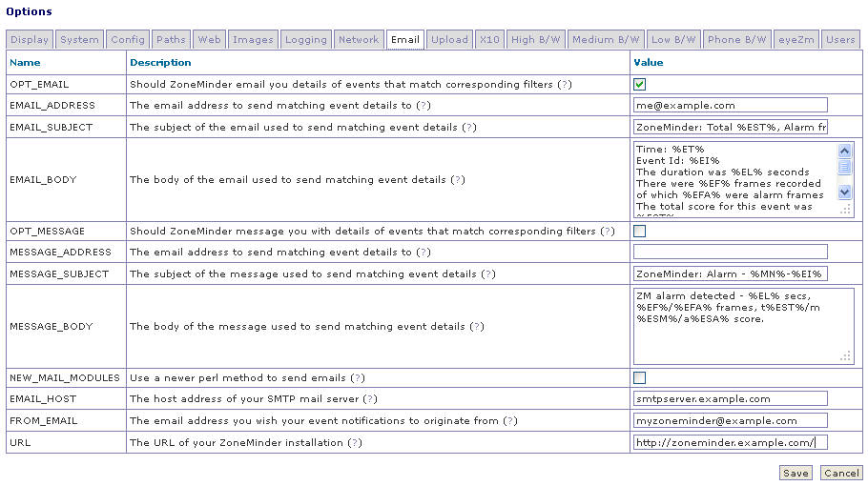The image size is (868, 486).
Task: Click the Description column header
Action: coord(160,63)
